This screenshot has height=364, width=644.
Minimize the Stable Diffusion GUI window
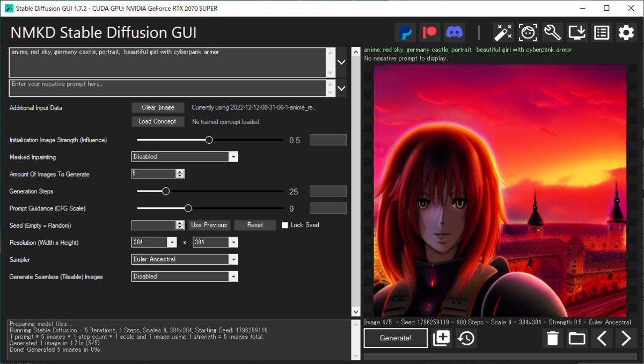582,9
